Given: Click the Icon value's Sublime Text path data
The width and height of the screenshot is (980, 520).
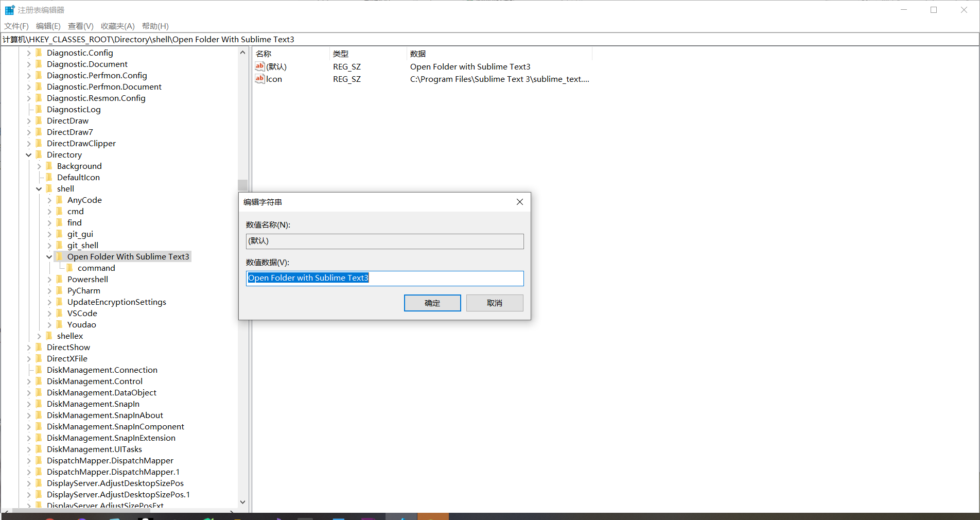Looking at the screenshot, I should coord(499,79).
